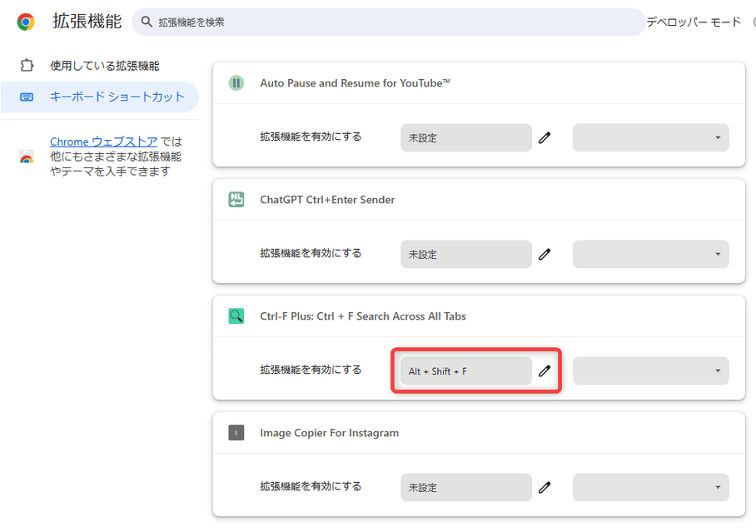Screen dimensions: 756x532
Task: Open the scope dropdown for Image Copier For Instagram
Action: click(x=651, y=488)
